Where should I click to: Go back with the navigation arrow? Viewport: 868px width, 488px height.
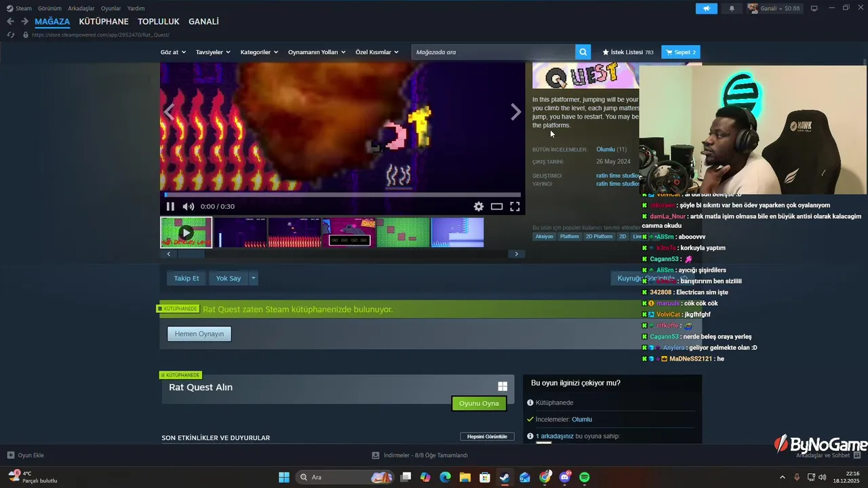pos(10,22)
